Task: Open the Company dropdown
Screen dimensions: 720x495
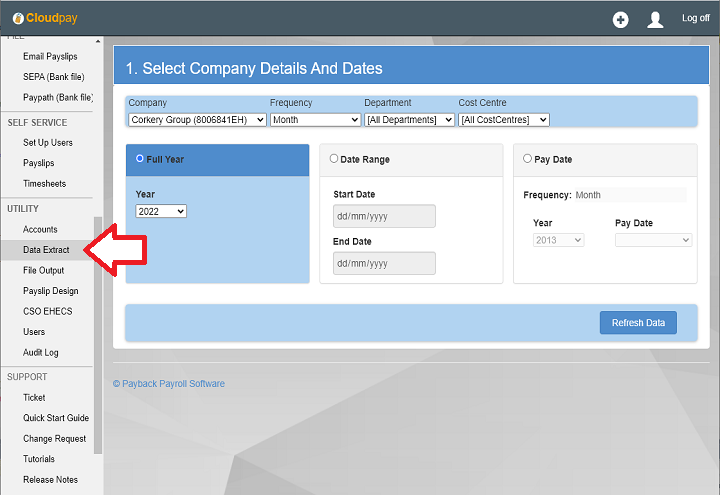Action: 197,120
